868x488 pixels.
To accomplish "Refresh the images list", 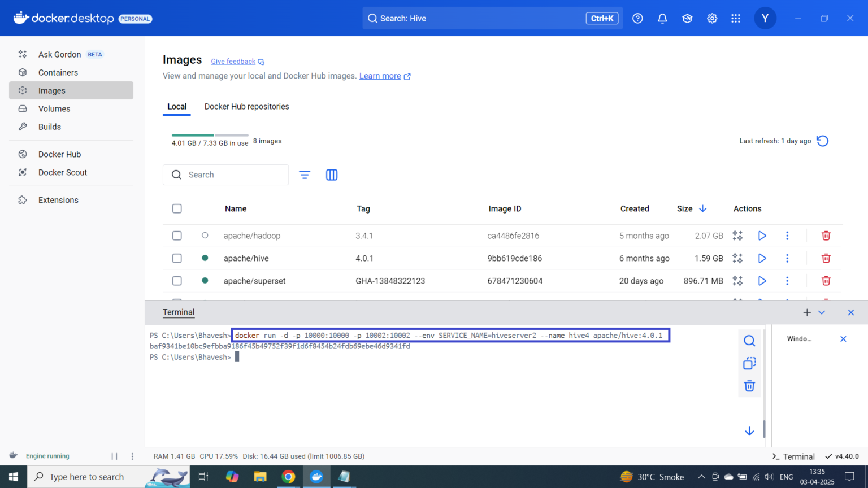I will tap(823, 141).
